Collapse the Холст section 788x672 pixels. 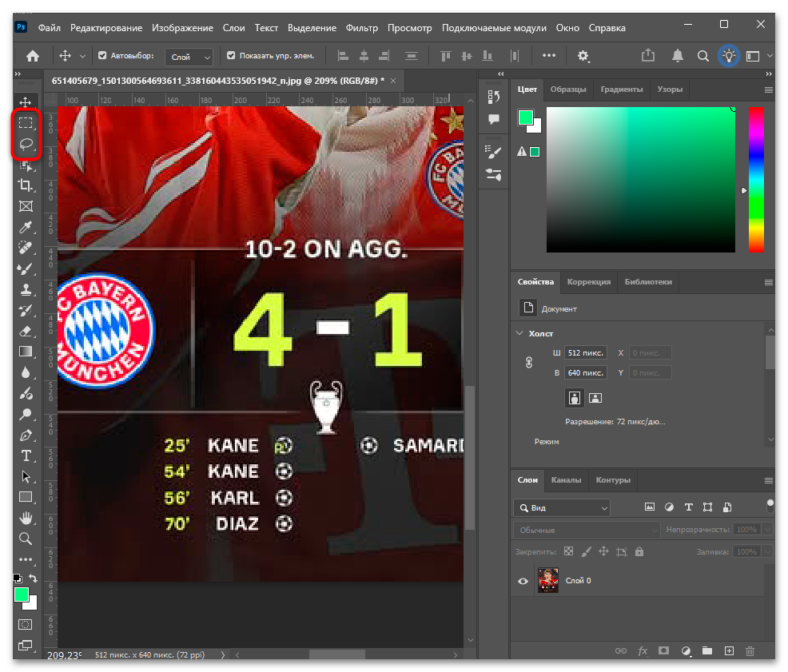coord(519,333)
